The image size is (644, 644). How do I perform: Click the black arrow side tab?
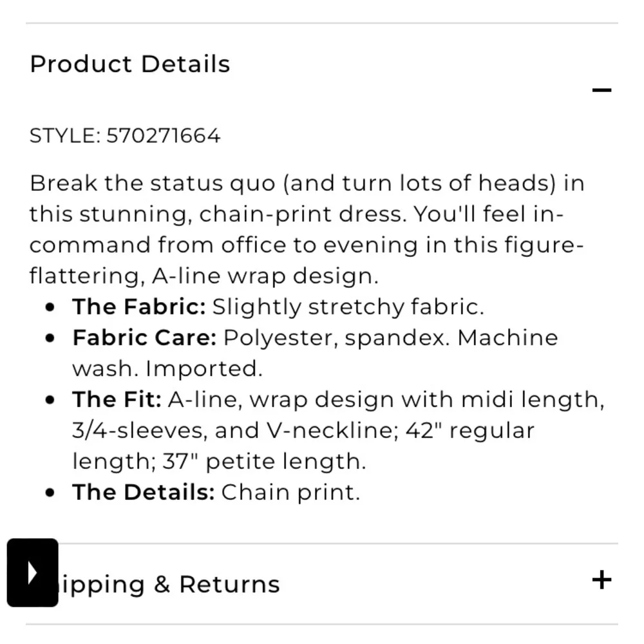[x=32, y=573]
